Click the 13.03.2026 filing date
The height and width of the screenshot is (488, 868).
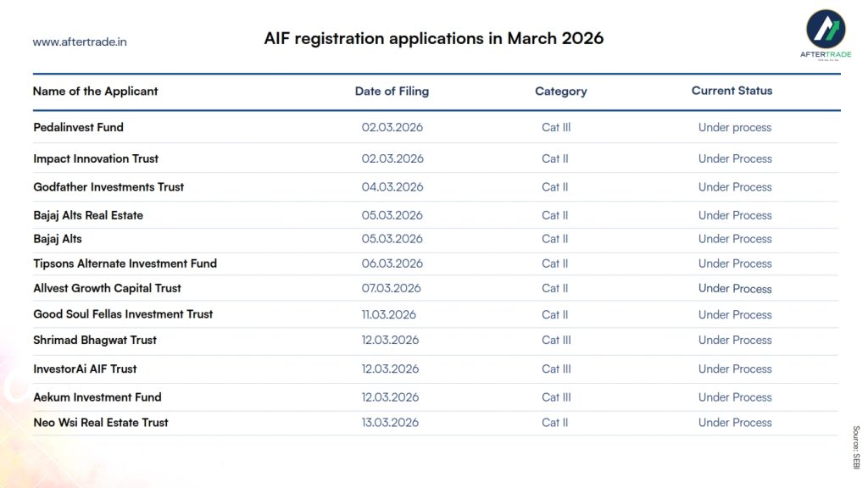coord(390,423)
